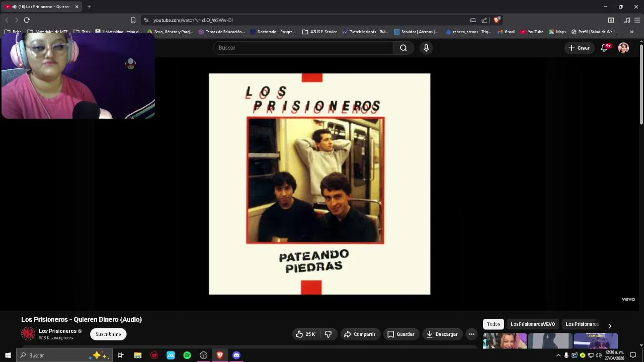Open the media playlist music note icon
Viewport: 644px width, 362px height.
[x=627, y=20]
